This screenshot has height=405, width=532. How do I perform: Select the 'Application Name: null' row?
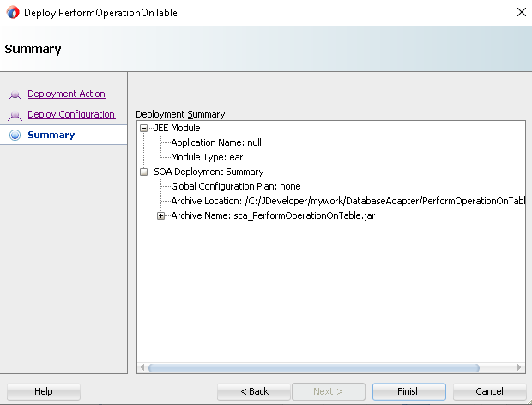coord(216,142)
